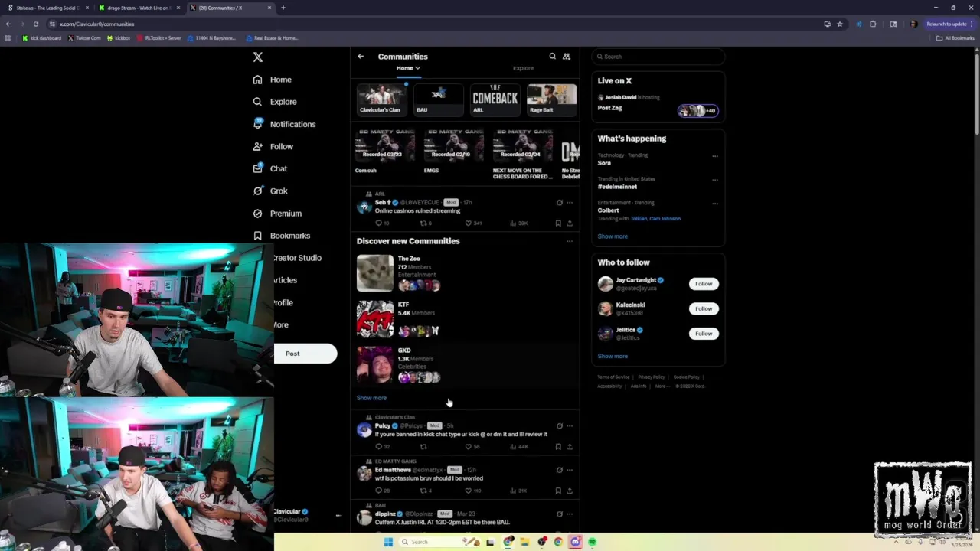Show more under Who to follow

612,356
